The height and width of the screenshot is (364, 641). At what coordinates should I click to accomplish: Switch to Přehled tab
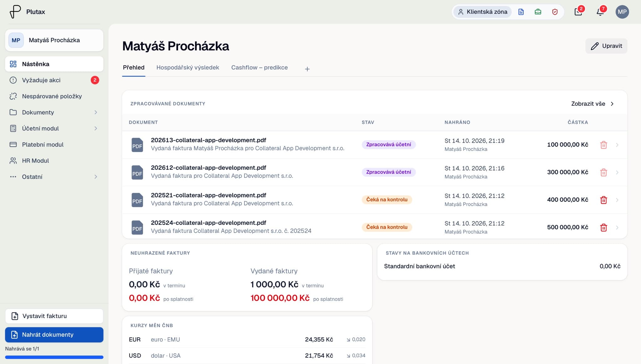click(134, 68)
